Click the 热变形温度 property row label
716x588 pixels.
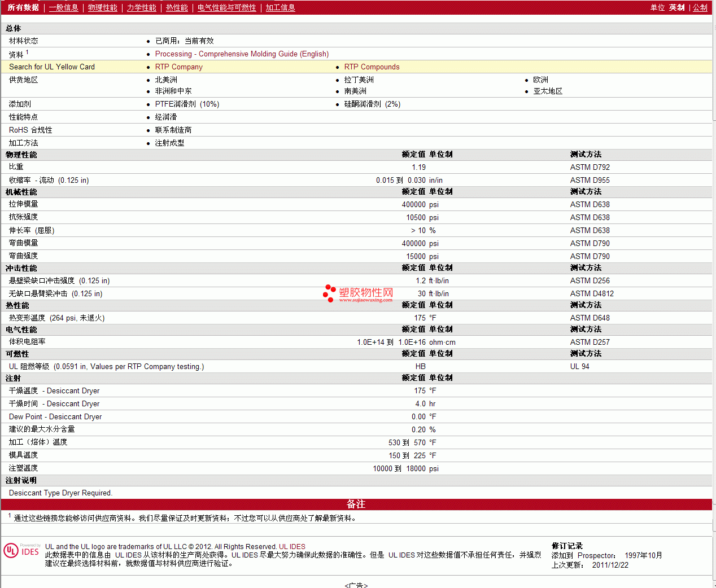pyautogui.click(x=56, y=318)
